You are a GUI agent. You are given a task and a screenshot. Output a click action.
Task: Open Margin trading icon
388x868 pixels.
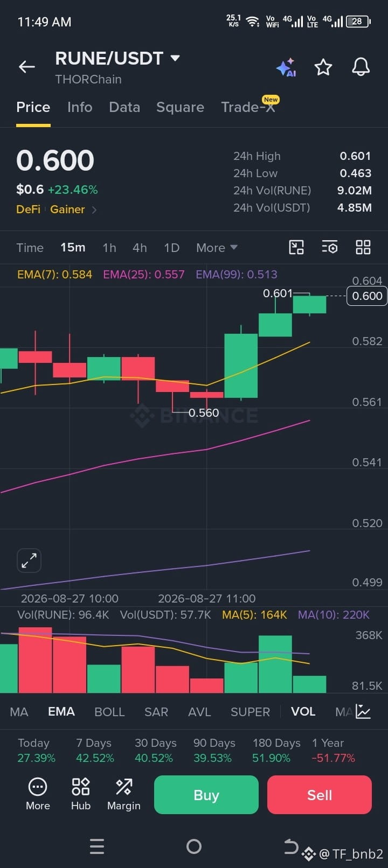click(124, 794)
